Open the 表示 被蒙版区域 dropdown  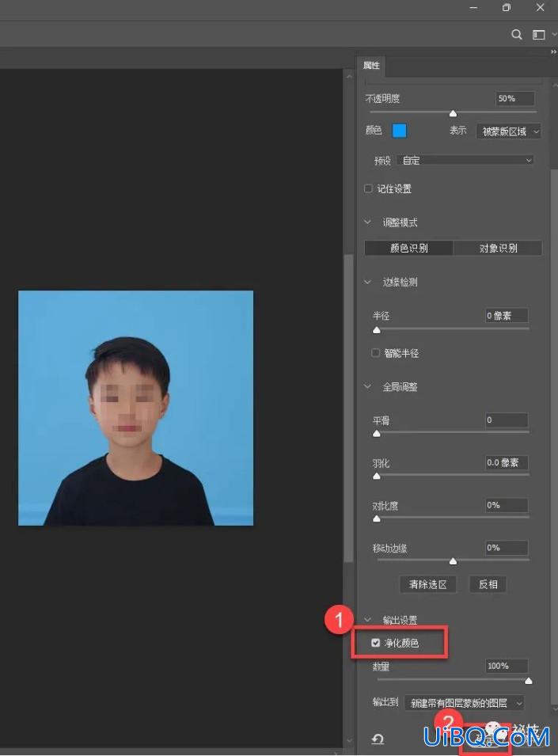coord(509,131)
